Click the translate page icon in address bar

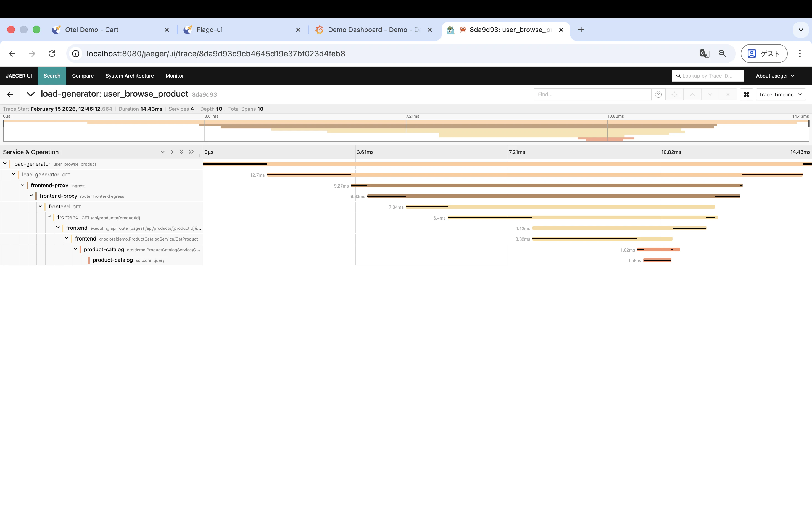[x=704, y=54]
